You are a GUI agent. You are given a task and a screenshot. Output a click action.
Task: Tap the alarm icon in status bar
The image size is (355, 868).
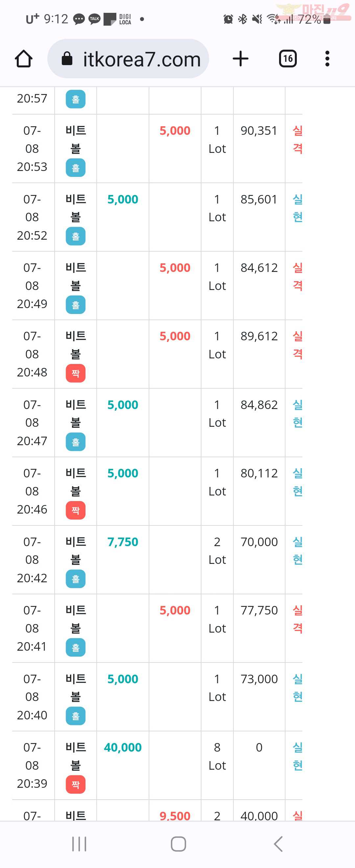pyautogui.click(x=228, y=19)
